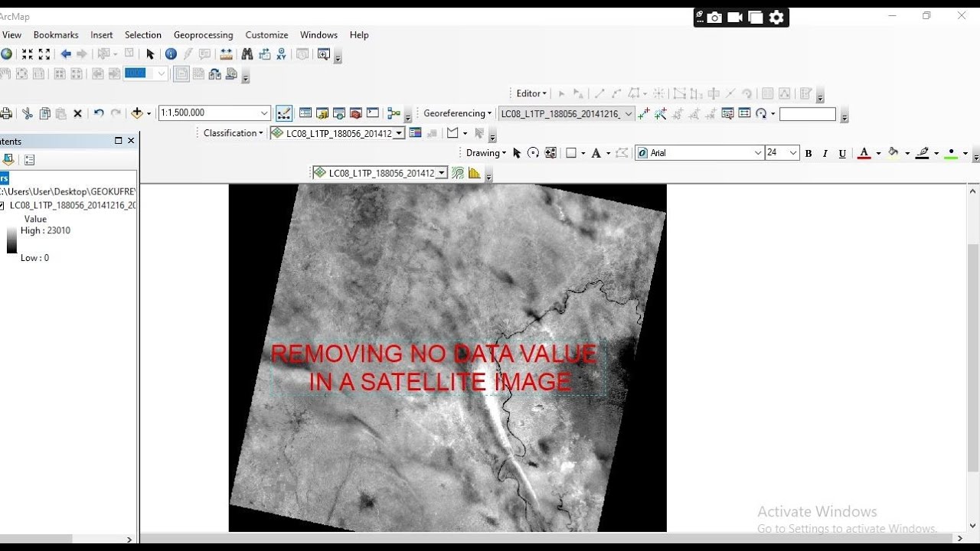Toggle the LC08_L1TP_188056 layer visibility checkbox
The width and height of the screenshot is (980, 551).
(2, 205)
